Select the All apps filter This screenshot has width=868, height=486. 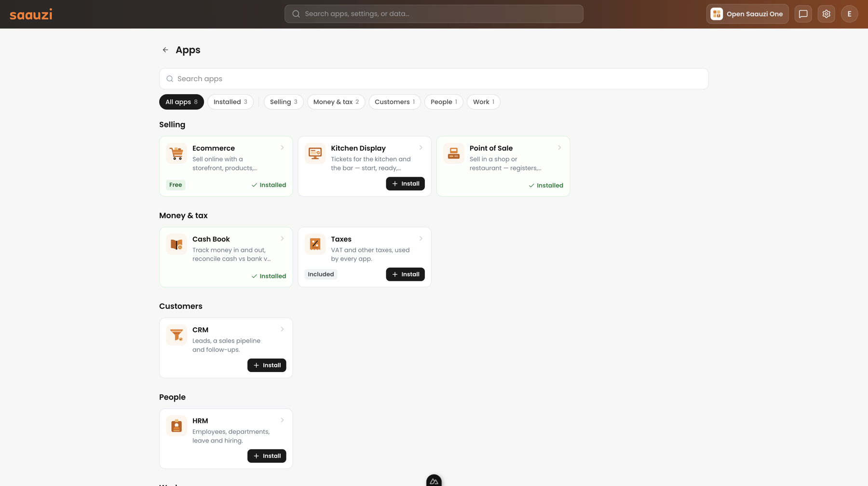(x=181, y=102)
